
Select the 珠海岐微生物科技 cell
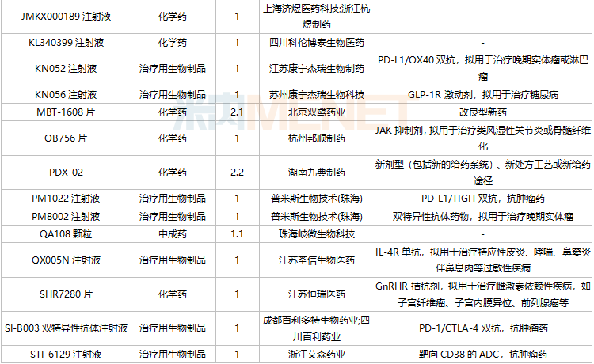tap(317, 234)
